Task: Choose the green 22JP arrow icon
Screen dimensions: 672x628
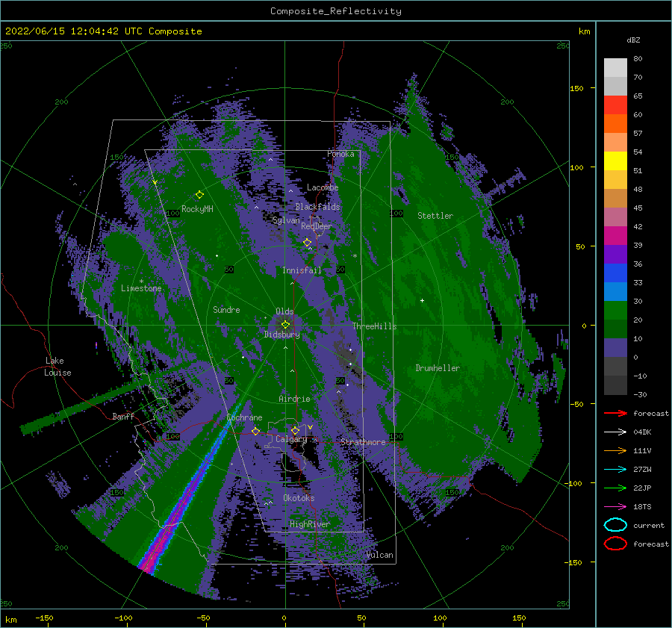Action: (615, 488)
